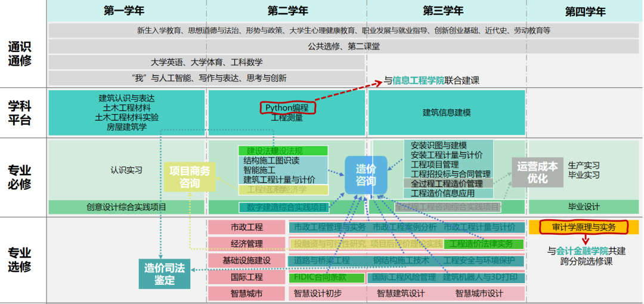644x304 pixels.
Task: Select the 造价司法鉴定 teal box
Action: pyautogui.click(x=165, y=274)
